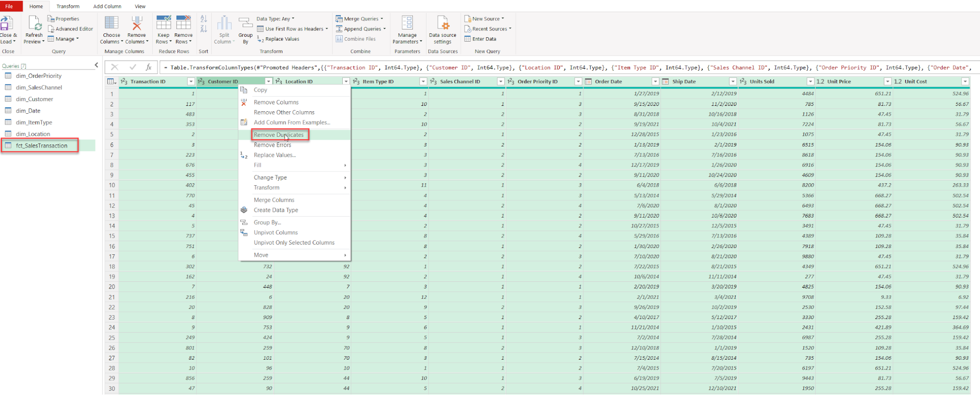Image resolution: width=980 pixels, height=395 pixels.
Task: Click the Remove Columns ribbon icon
Action: click(137, 23)
